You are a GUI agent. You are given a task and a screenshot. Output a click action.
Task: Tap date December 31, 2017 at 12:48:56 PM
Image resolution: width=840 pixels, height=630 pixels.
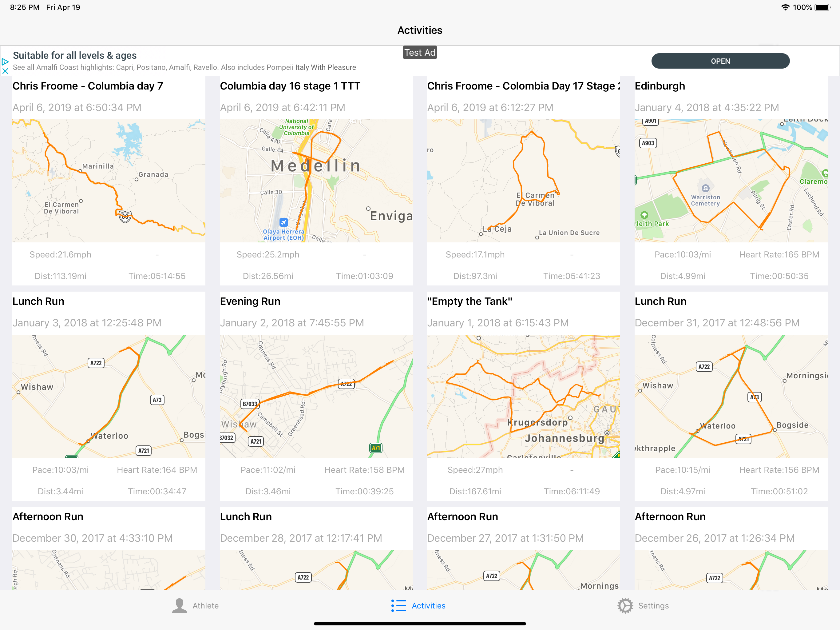pos(717,323)
